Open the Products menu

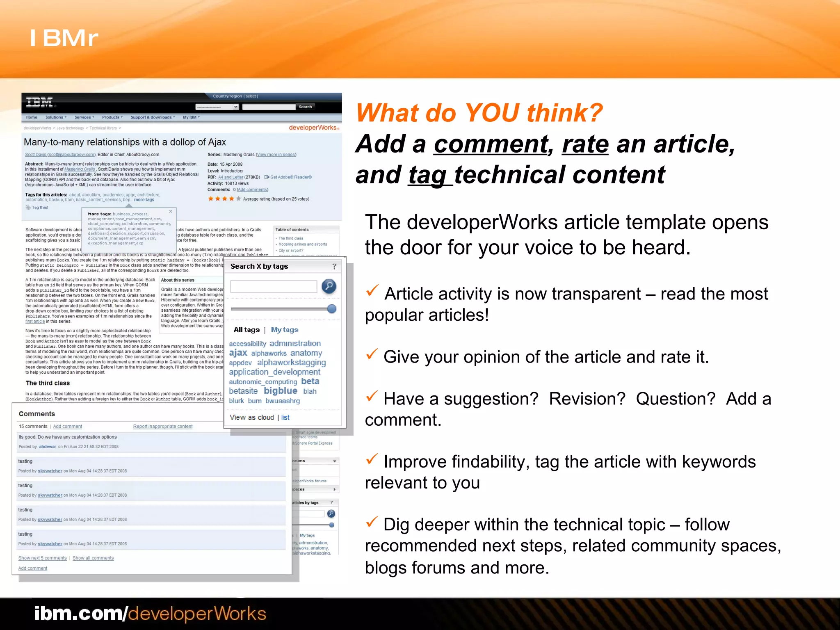[112, 117]
